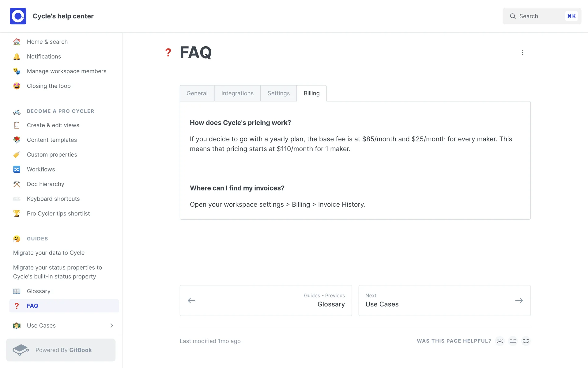Viewport: 588px width, 368px height.
Task: Open Notifications in the sidebar
Action: pyautogui.click(x=44, y=56)
